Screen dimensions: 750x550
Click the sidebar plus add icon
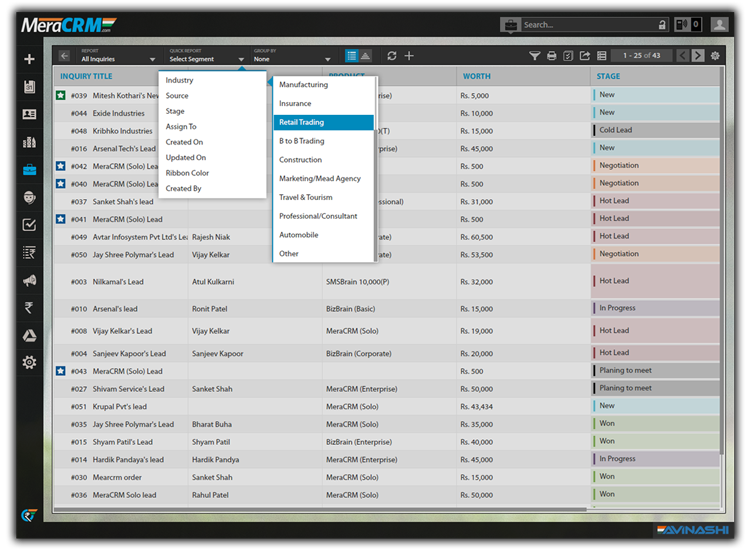point(29,59)
